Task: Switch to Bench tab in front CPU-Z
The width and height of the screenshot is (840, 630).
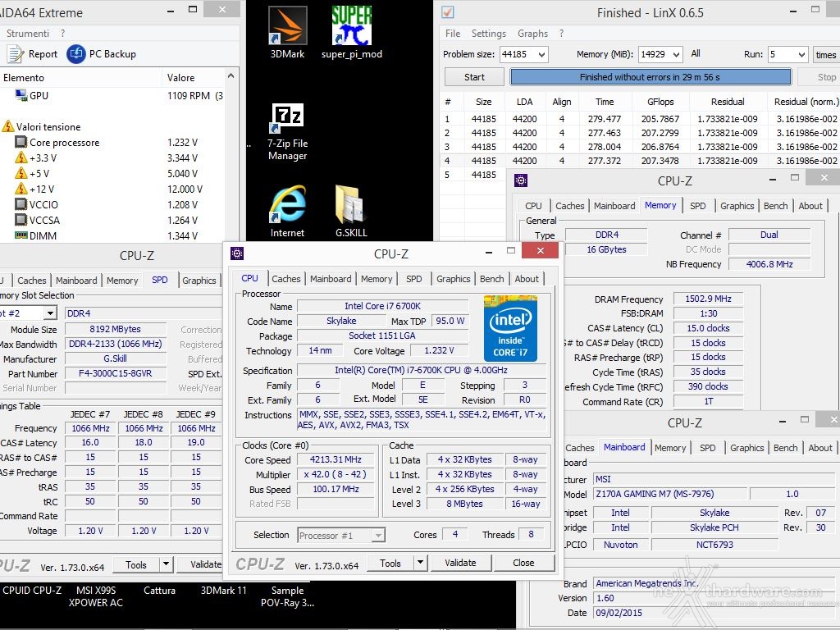Action: pyautogui.click(x=492, y=279)
